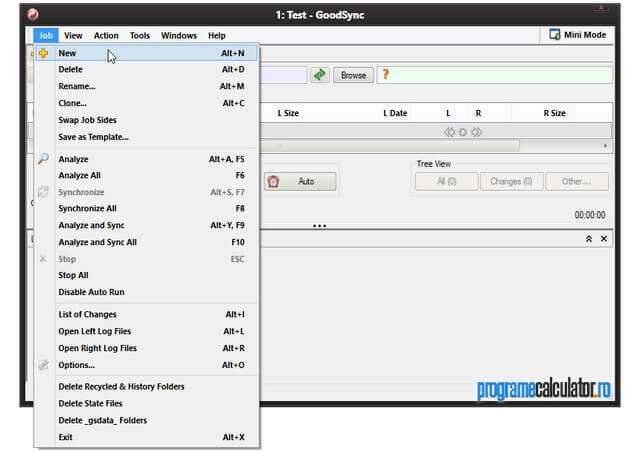This screenshot has width=640, height=454.
Task: Select Analyze and Sync All
Action: [146, 242]
